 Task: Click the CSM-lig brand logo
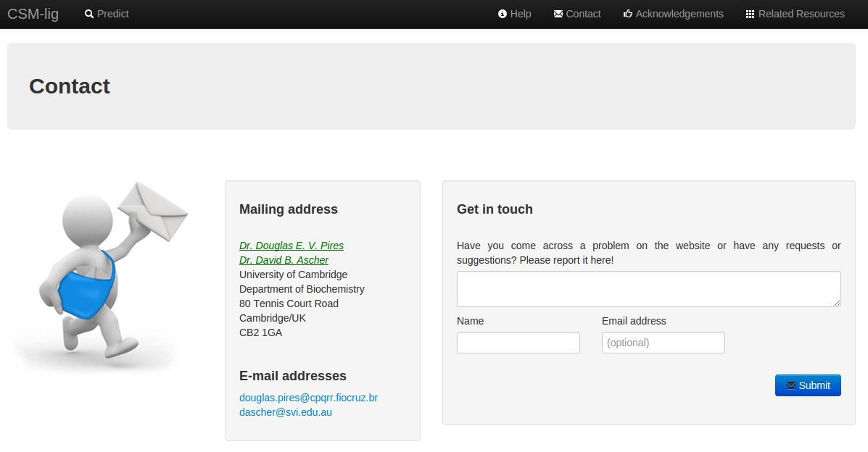coord(33,14)
